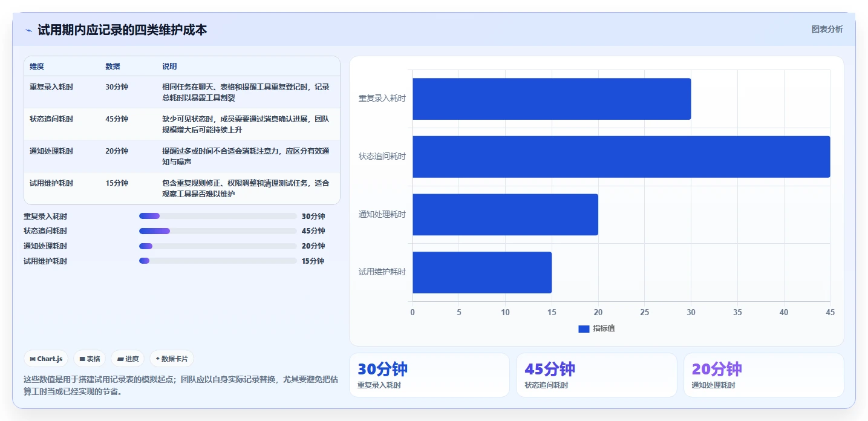Click the 重复录入耗时 progress bar
The width and height of the screenshot is (868, 421).
coord(218,216)
